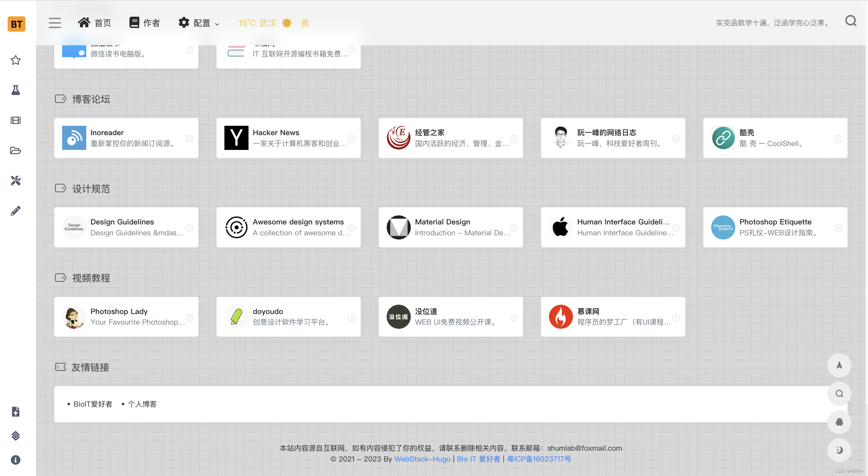Screen dimensions: 868x476
Task: Open Bio IT 爱好者 footer link
Action: click(478, 459)
